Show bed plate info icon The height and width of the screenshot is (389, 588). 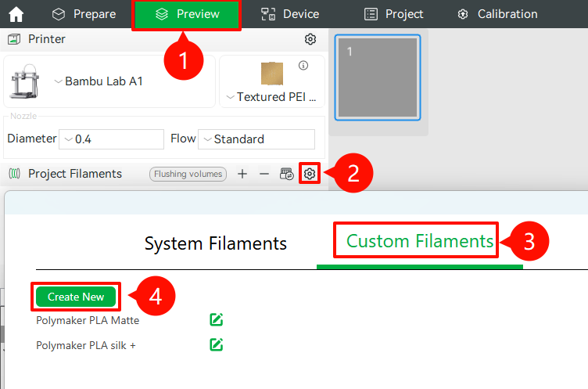[x=303, y=65]
